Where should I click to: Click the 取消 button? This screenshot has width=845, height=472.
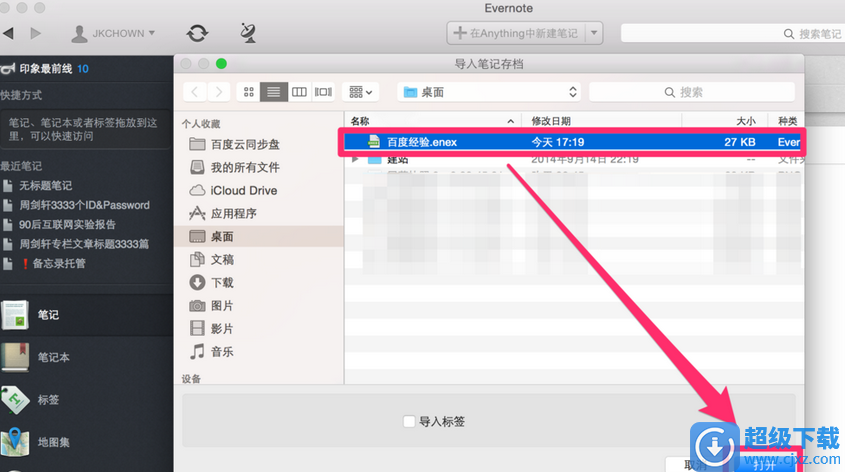click(x=695, y=465)
